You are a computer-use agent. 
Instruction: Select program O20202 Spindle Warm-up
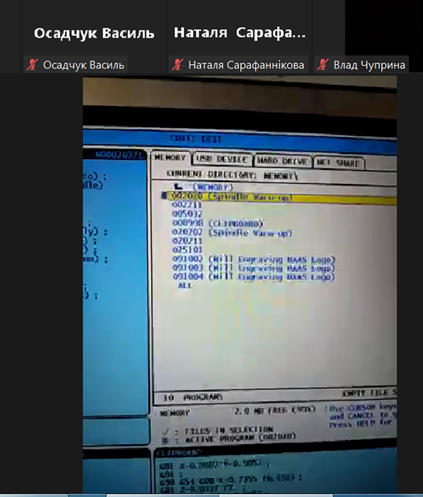pos(232,232)
